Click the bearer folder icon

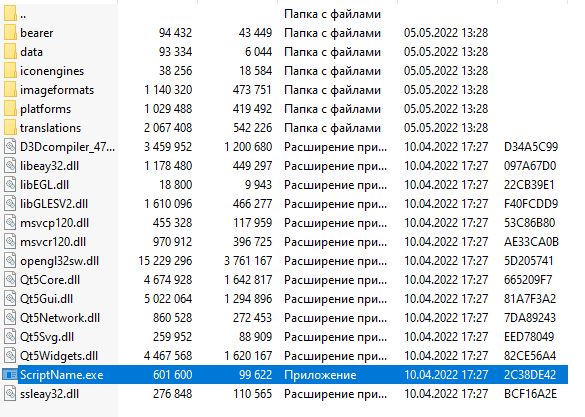10,33
